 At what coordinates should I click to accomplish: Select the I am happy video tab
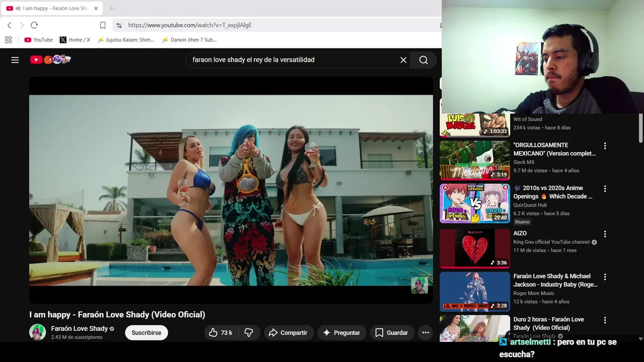coord(51,9)
